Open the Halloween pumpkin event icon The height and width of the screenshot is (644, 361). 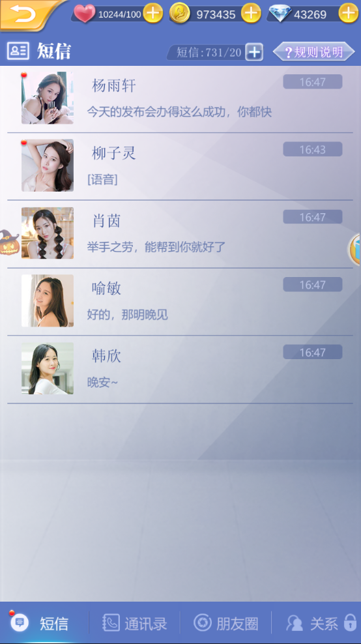(9, 242)
